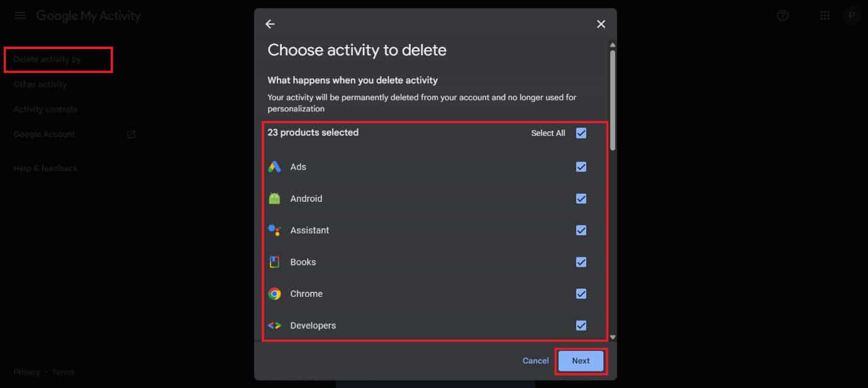Select Delete activity by in sidebar
The height and width of the screenshot is (388, 868).
(x=47, y=59)
